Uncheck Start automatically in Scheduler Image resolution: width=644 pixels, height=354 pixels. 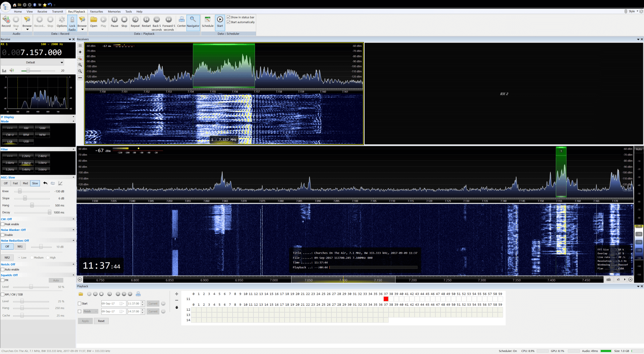click(228, 22)
